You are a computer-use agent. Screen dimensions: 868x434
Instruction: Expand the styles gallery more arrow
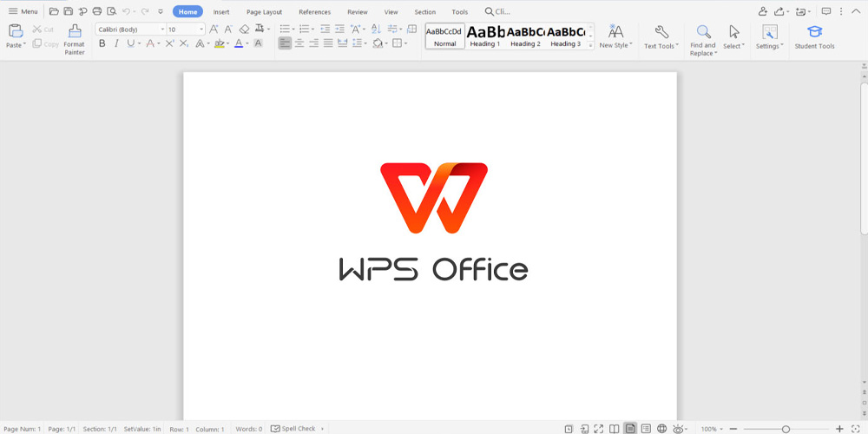click(590, 45)
